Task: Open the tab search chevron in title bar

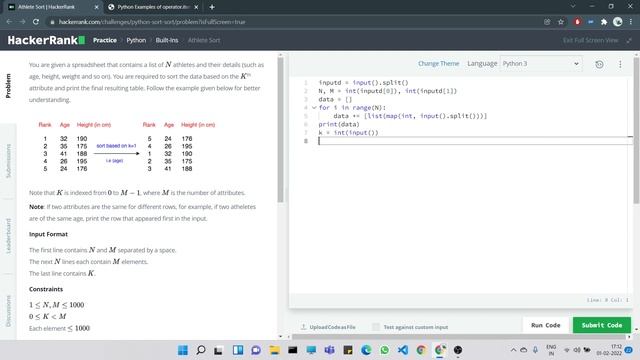Action: coord(573,7)
